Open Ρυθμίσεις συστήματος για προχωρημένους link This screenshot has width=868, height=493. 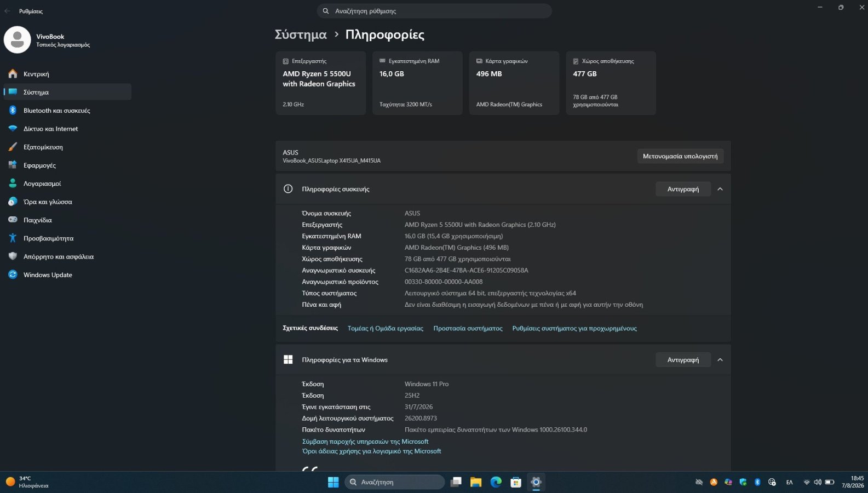pos(574,329)
